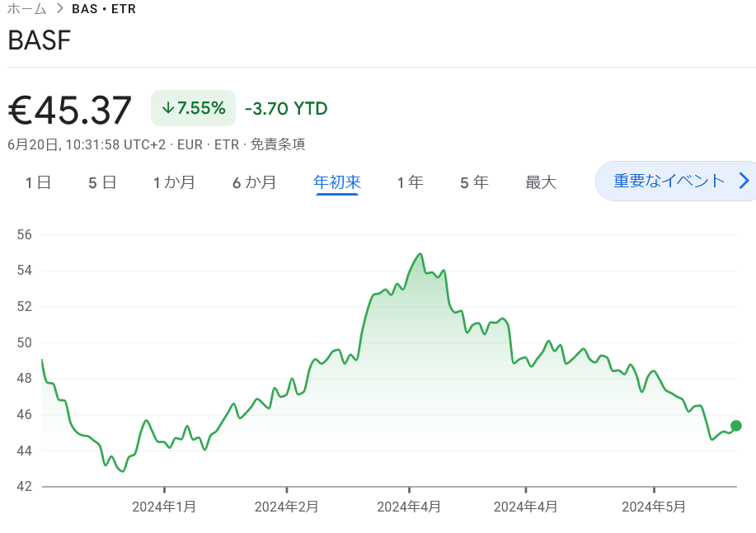Select the 5日 chart period
The image size is (756, 533).
[x=101, y=182]
